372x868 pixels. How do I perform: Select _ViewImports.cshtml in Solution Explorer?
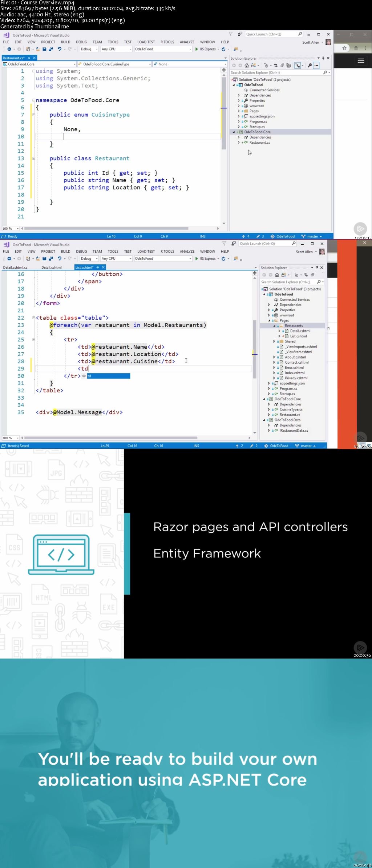click(301, 347)
